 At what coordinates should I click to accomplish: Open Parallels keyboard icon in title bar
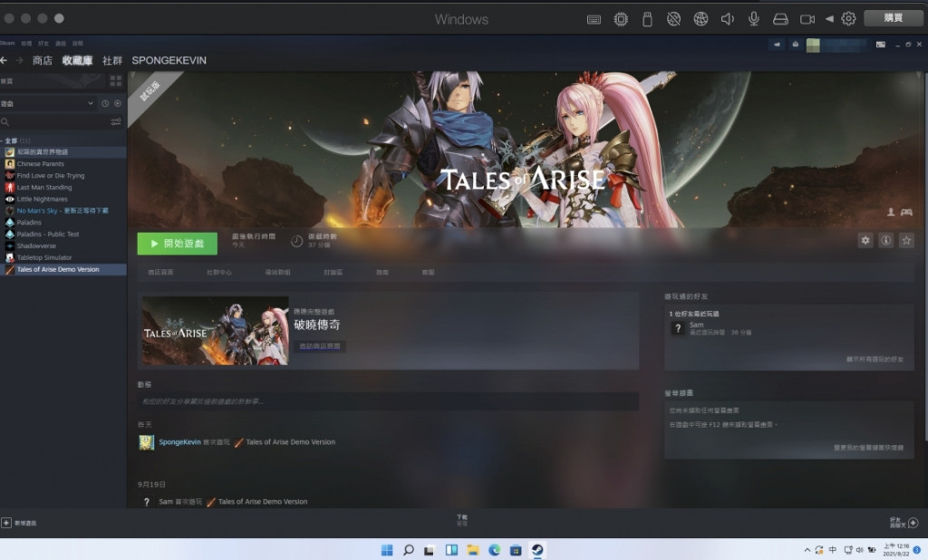[x=594, y=20]
